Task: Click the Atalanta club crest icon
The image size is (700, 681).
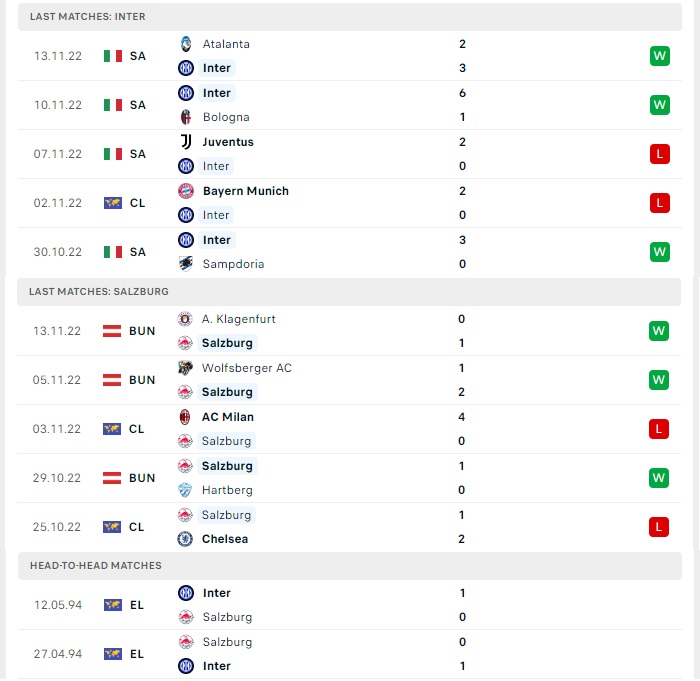Action: pos(186,44)
